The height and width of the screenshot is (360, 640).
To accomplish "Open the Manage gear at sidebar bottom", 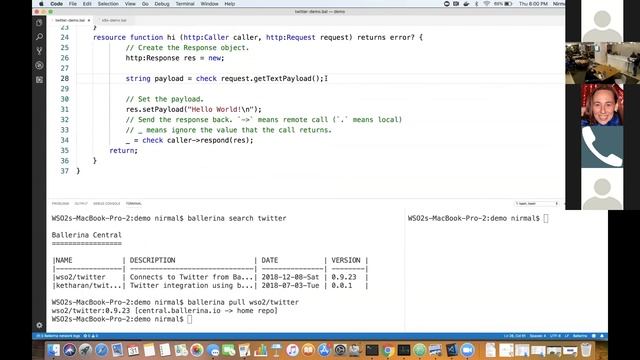I will (39, 325).
